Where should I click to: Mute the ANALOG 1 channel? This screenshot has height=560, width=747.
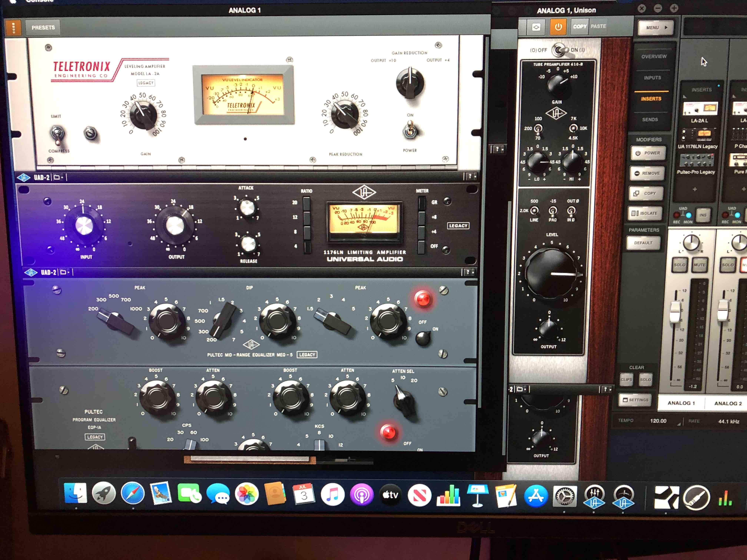pyautogui.click(x=699, y=265)
